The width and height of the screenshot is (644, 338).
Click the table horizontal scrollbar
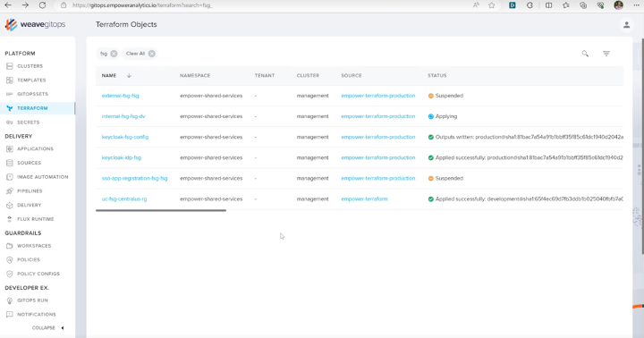coord(161,210)
